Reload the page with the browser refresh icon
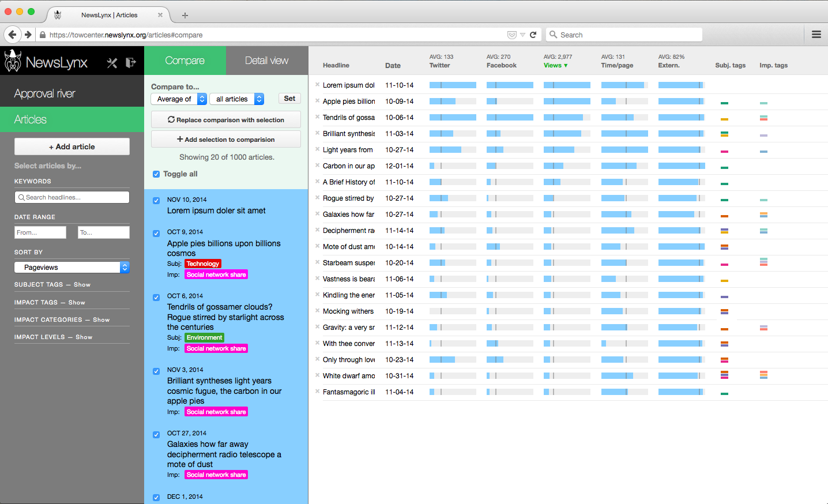Viewport: 828px width, 504px height. point(533,35)
